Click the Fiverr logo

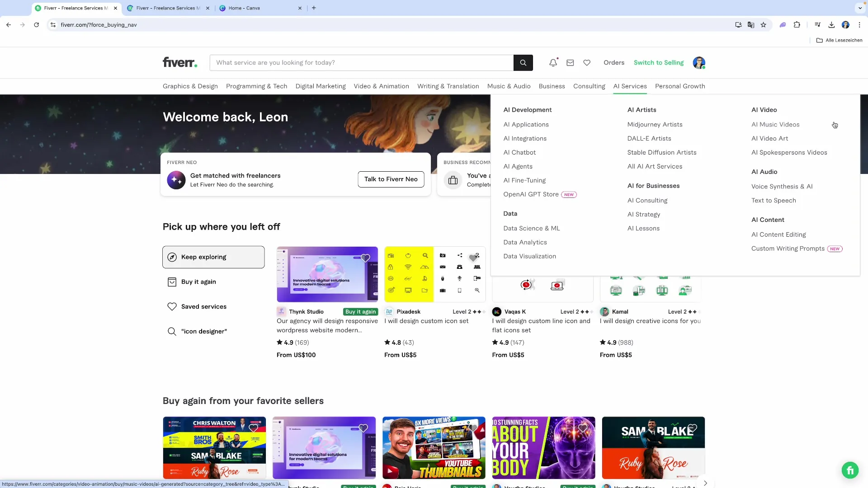click(x=179, y=62)
